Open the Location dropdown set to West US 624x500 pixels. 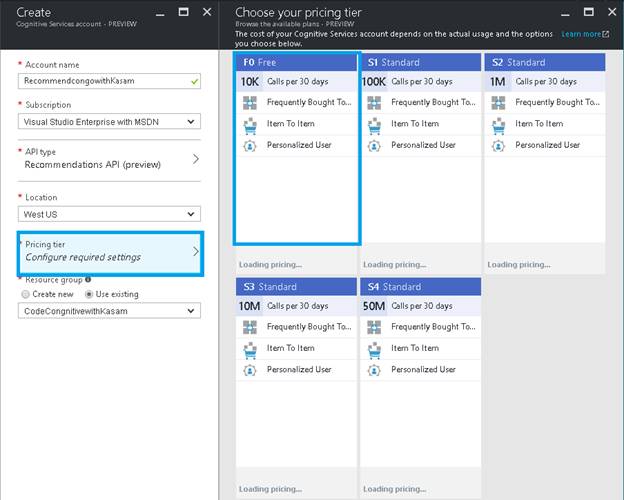[x=110, y=214]
